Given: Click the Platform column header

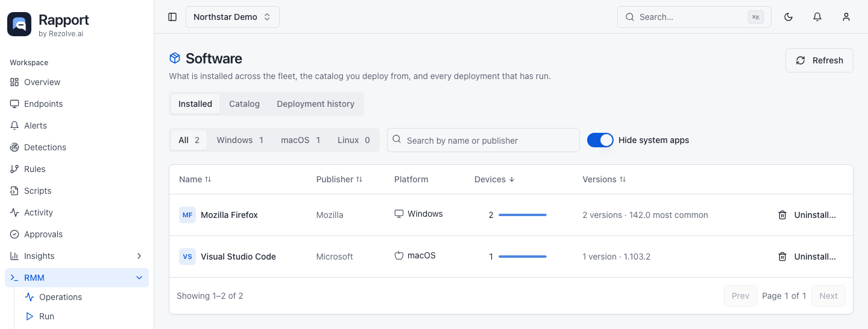Looking at the screenshot, I should click(x=411, y=179).
